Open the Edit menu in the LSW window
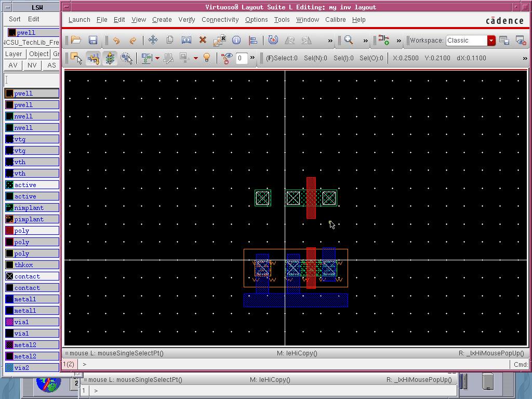The image size is (532, 399). click(34, 19)
